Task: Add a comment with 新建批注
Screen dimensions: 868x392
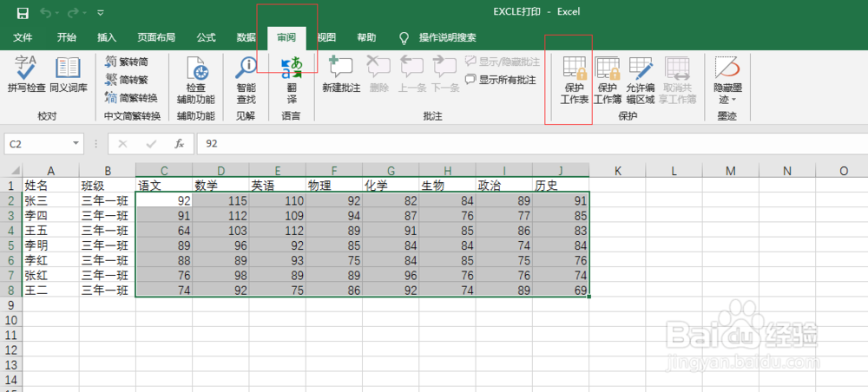Action: pos(341,74)
